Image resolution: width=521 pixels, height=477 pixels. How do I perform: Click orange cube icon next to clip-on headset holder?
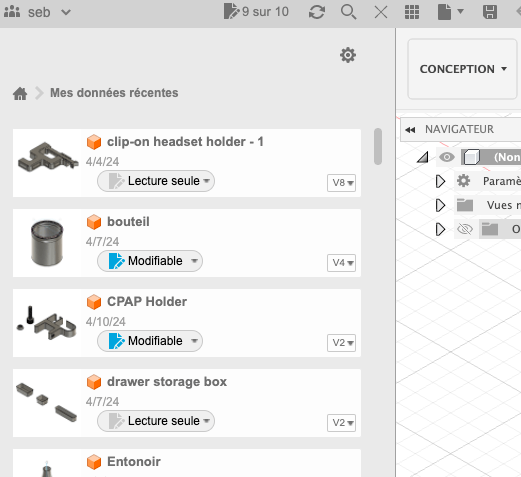point(94,142)
